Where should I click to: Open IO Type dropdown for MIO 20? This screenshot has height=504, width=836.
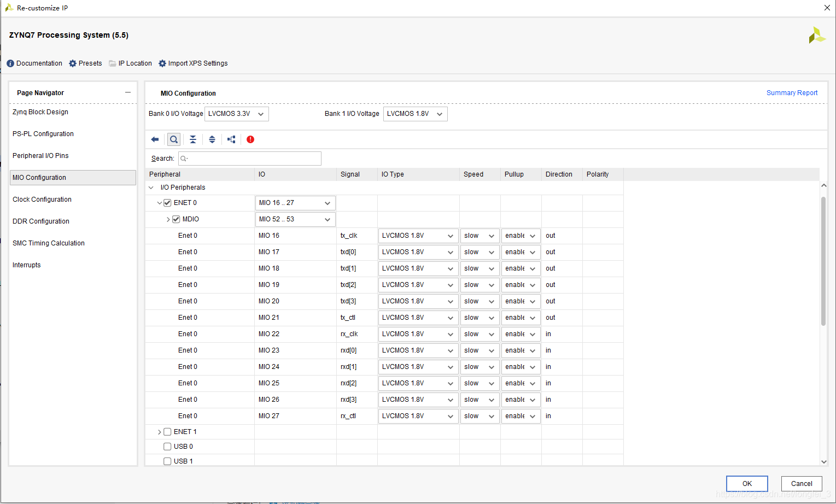(418, 301)
